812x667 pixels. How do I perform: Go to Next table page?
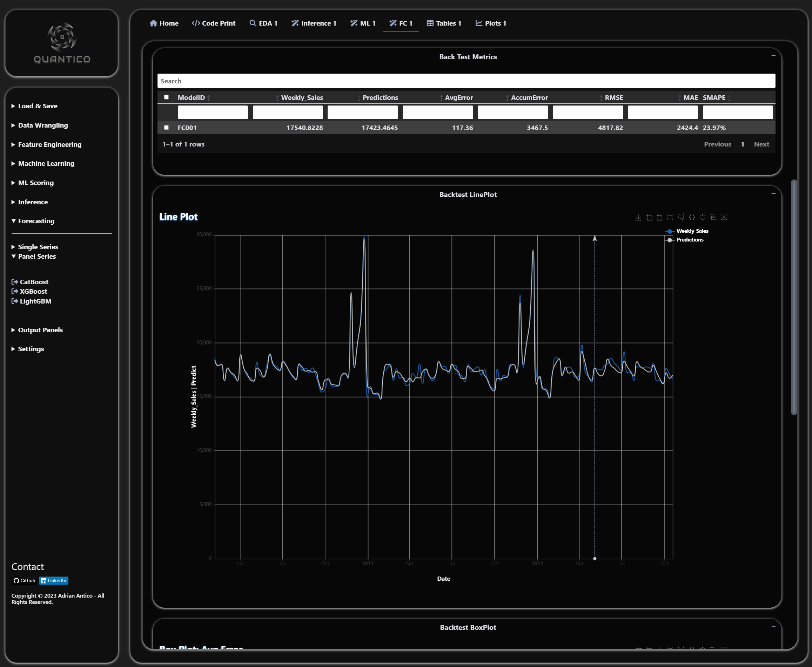(761, 144)
